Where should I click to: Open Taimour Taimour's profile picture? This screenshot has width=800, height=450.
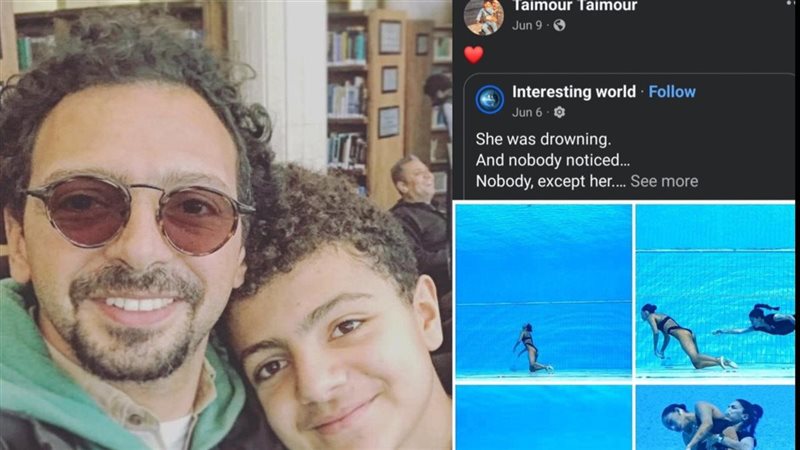[484, 16]
